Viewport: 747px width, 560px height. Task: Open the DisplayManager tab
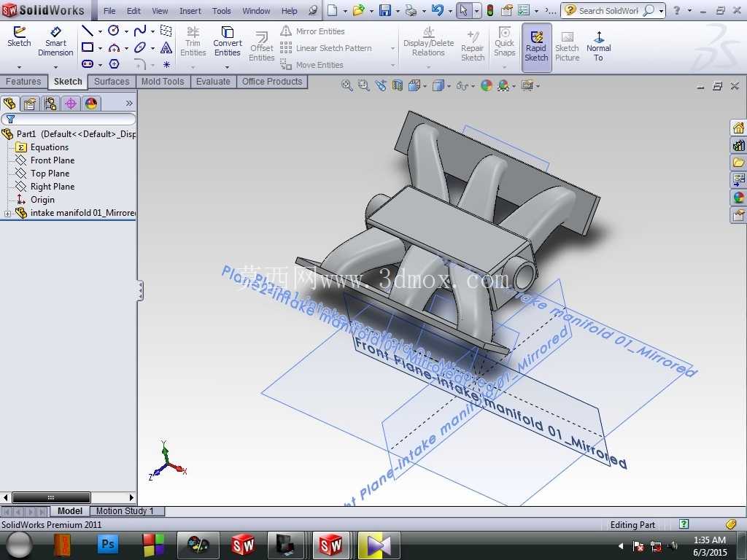90,104
